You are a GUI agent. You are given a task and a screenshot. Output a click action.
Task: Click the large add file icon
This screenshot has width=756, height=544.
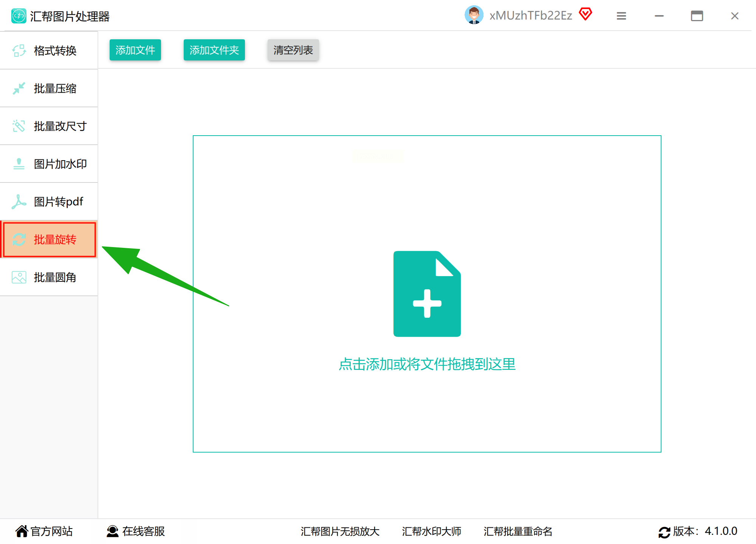pos(427,294)
